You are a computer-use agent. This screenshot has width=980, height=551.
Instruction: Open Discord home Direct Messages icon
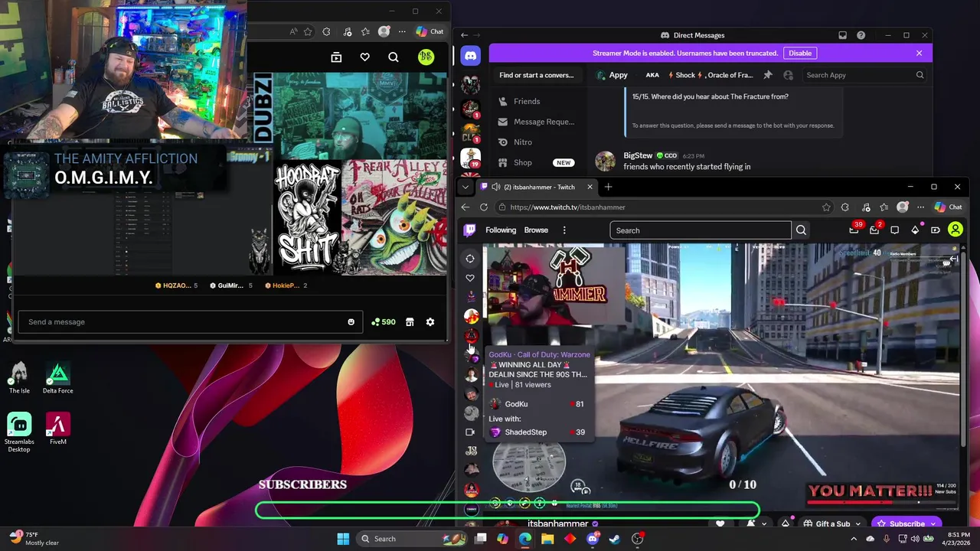tap(470, 55)
